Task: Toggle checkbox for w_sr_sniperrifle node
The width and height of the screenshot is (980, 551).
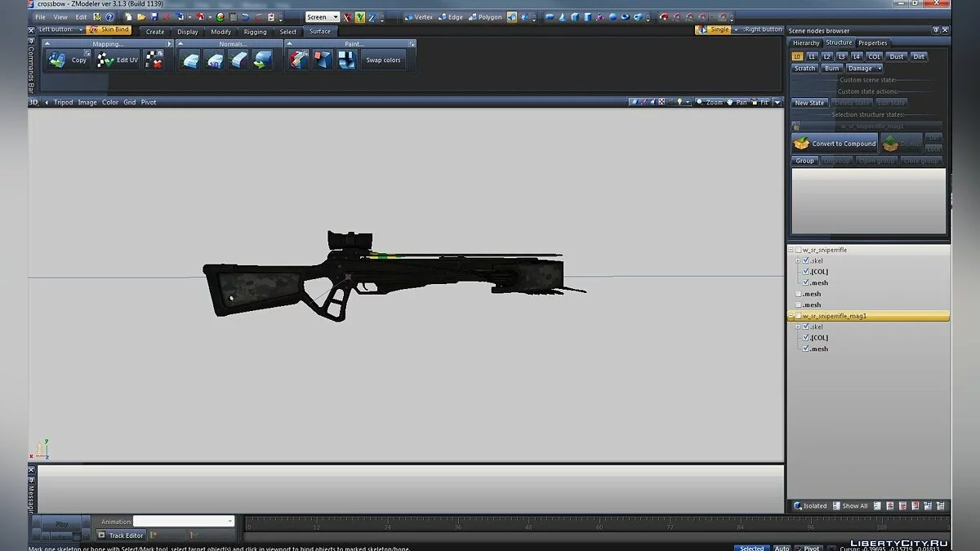Action: coord(798,250)
